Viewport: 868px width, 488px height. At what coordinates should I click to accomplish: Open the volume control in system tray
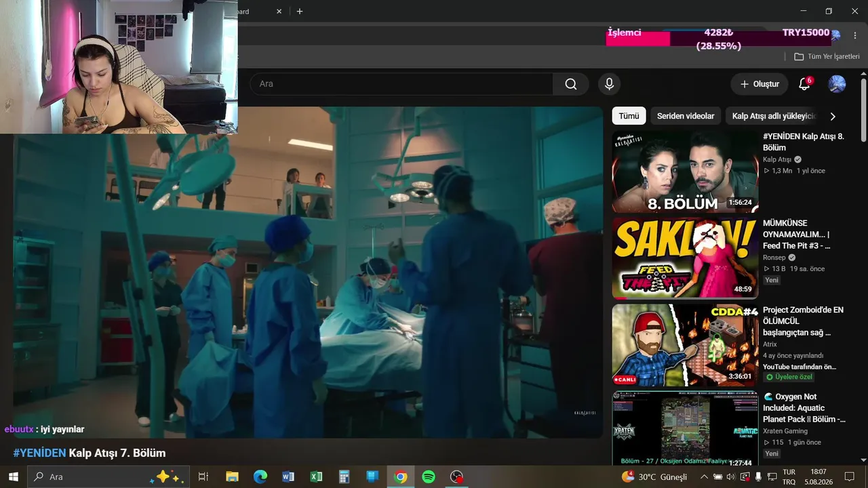click(730, 476)
